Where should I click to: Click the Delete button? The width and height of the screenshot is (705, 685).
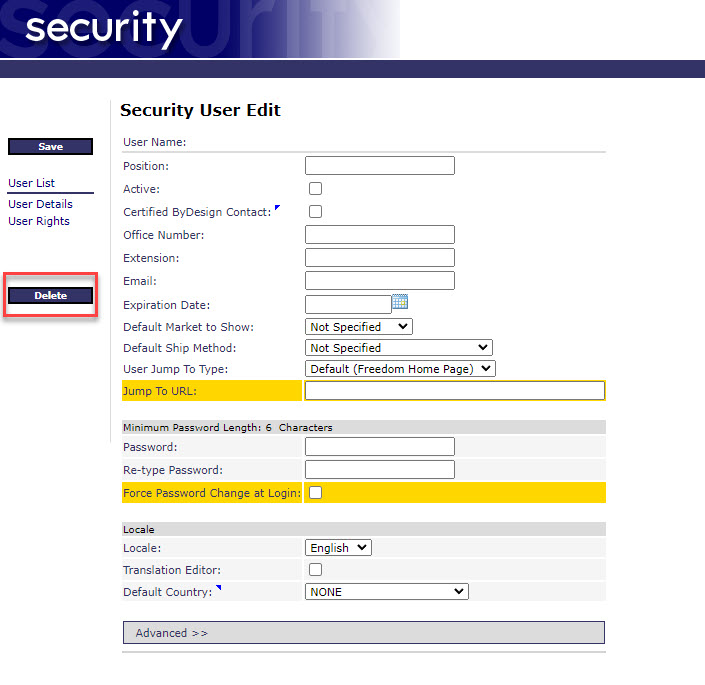coord(50,296)
